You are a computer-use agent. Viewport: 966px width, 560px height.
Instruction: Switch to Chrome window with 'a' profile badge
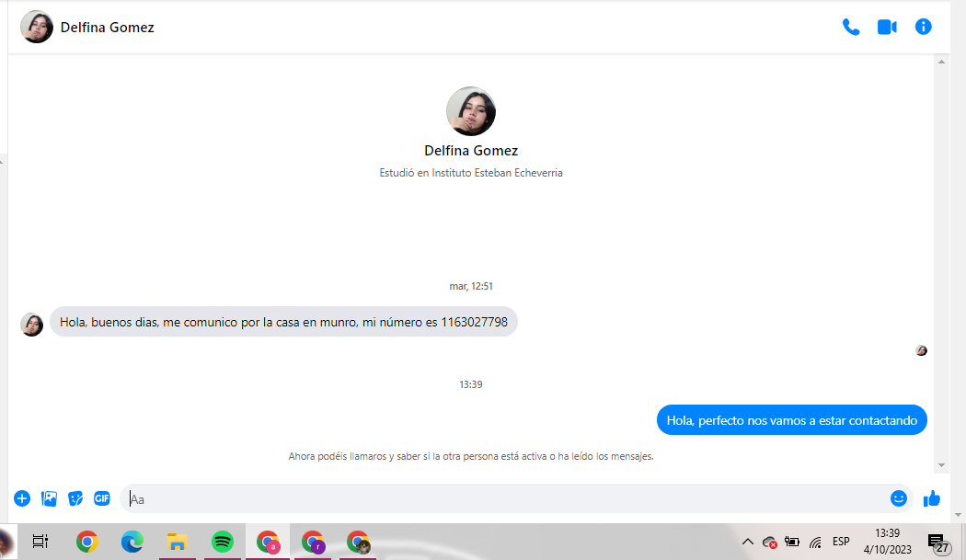coord(268,542)
